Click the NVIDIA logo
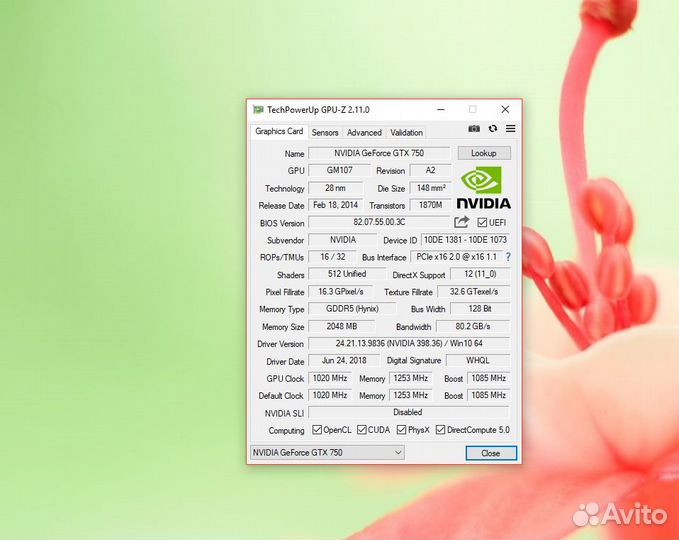Image resolution: width=679 pixels, height=540 pixels. 483,187
